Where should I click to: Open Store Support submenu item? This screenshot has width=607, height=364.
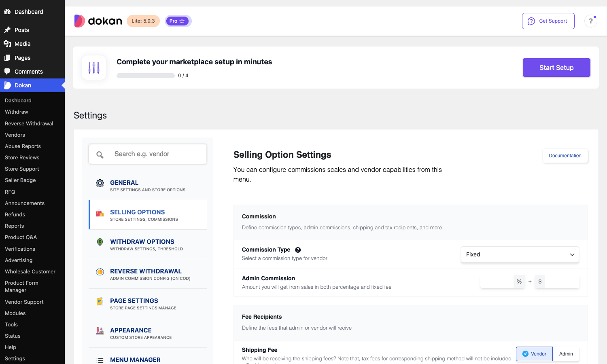click(22, 169)
